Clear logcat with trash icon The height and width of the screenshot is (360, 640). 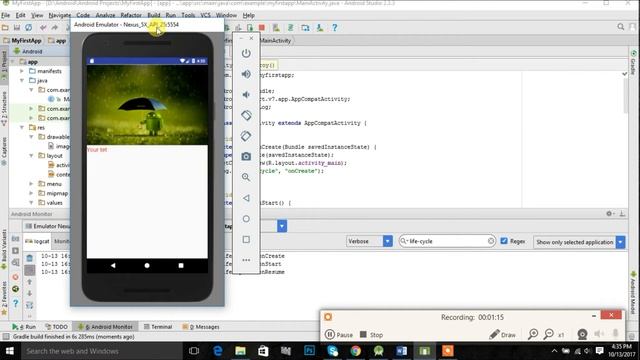pyautogui.click(x=29, y=258)
